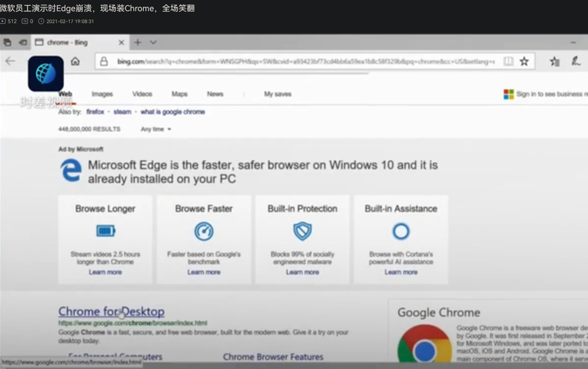Screen dimensions: 588x369
Task: Click the Add notes pen icon
Action: pyautogui.click(x=576, y=61)
